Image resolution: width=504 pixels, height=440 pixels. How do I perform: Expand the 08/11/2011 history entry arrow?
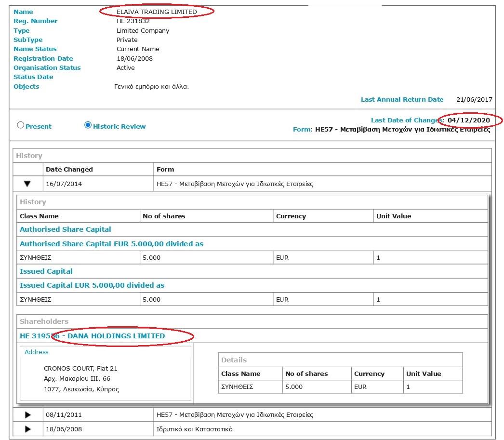click(x=27, y=414)
